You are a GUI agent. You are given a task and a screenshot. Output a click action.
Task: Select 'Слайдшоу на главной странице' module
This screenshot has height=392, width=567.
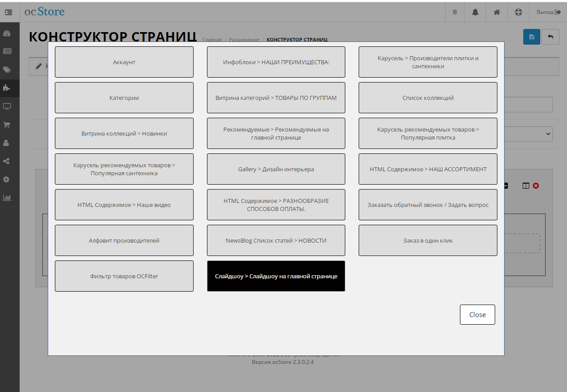276,276
